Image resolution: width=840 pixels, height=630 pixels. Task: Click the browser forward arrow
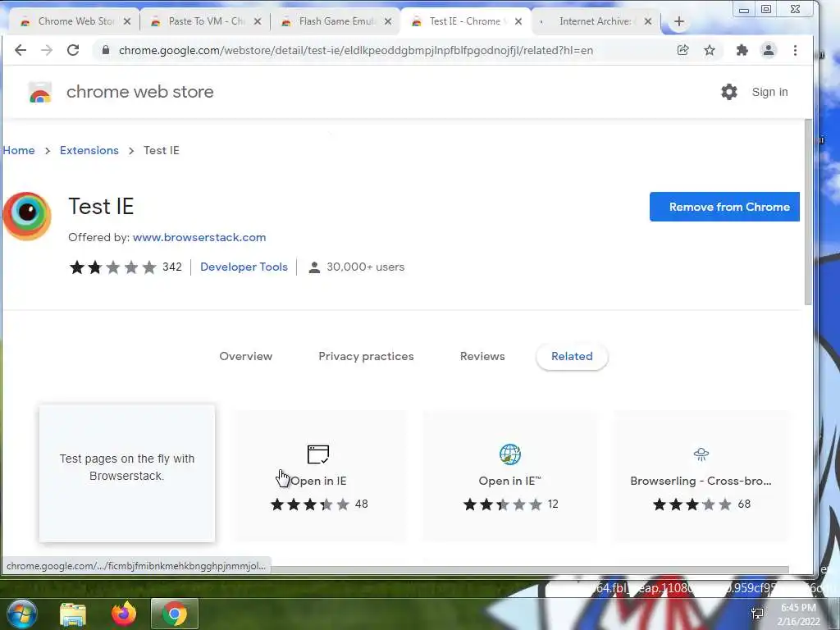tap(47, 50)
